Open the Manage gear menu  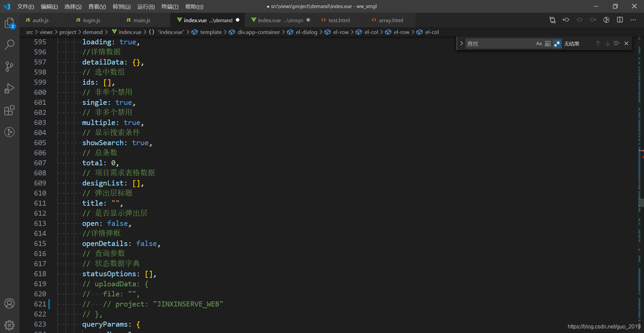[x=9, y=325]
